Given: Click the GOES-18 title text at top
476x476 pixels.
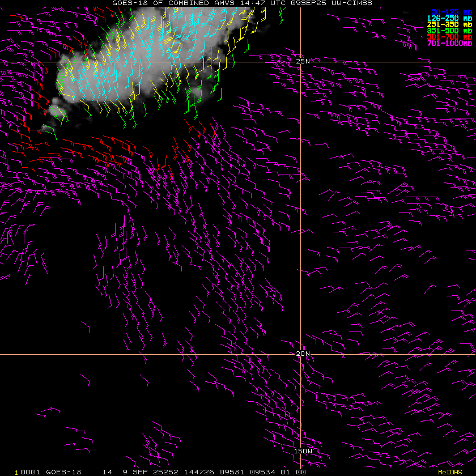Looking at the screenshot, I should pyautogui.click(x=130, y=3).
